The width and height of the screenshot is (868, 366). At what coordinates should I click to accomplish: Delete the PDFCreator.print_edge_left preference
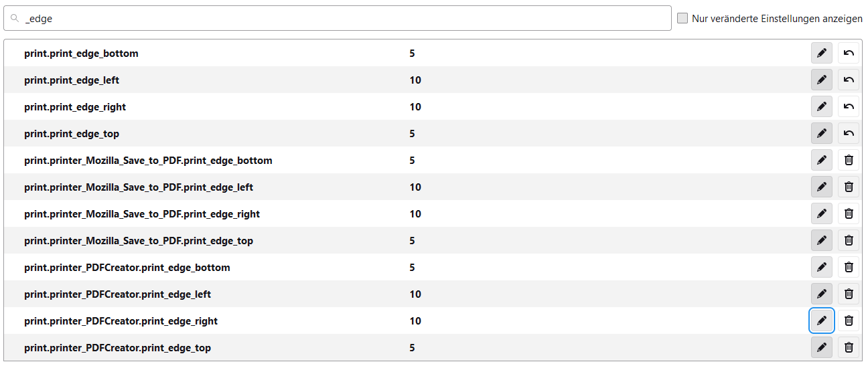point(849,294)
